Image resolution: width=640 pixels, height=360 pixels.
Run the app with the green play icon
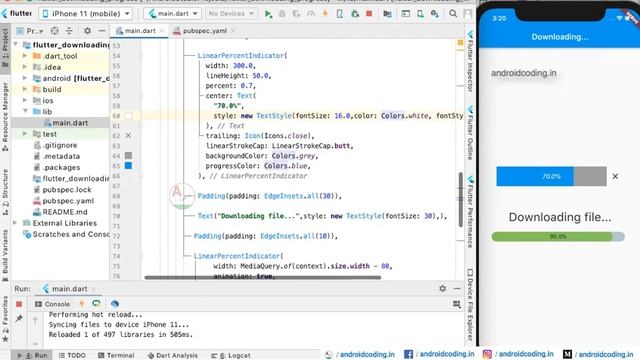coord(268,14)
